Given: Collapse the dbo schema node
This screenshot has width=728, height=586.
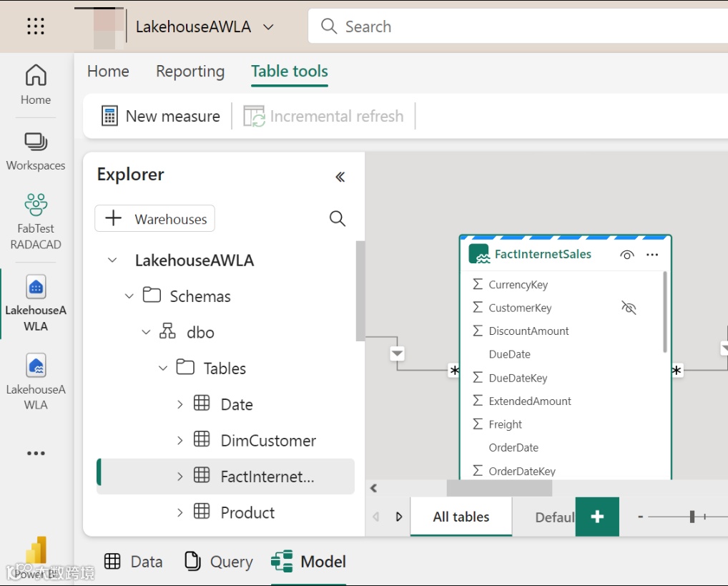Looking at the screenshot, I should [147, 332].
